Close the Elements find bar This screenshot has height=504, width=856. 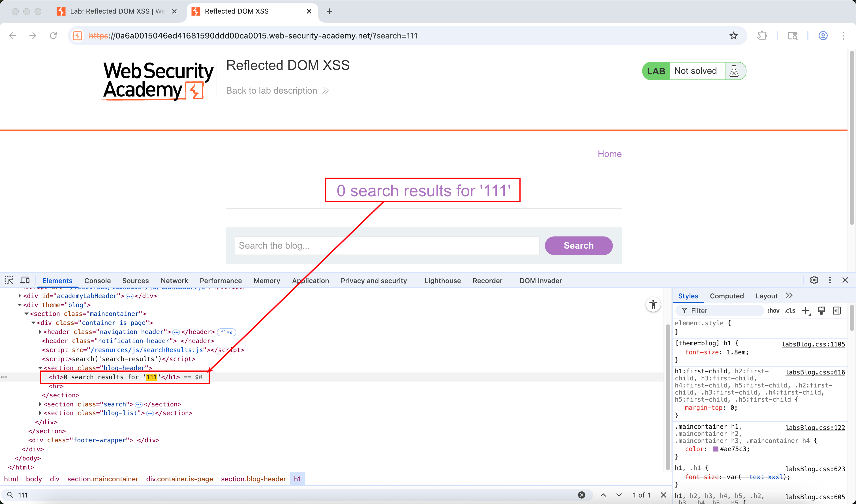663,495
